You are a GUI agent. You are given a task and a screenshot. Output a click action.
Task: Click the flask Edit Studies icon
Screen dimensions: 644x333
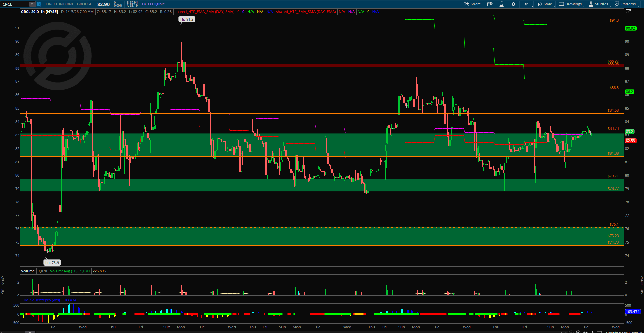(501, 4)
